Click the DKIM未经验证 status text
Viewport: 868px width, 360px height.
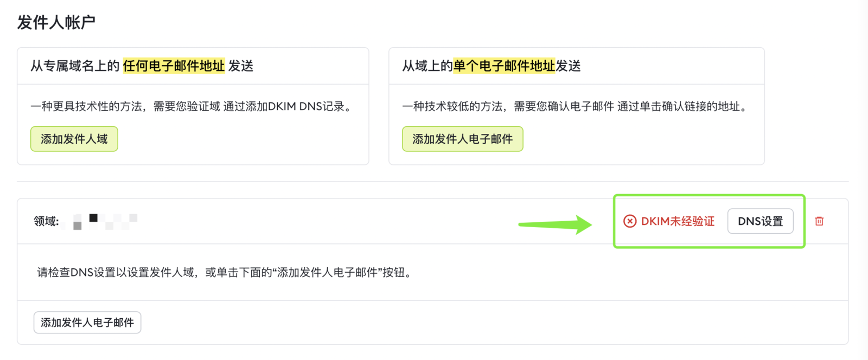[x=678, y=221]
